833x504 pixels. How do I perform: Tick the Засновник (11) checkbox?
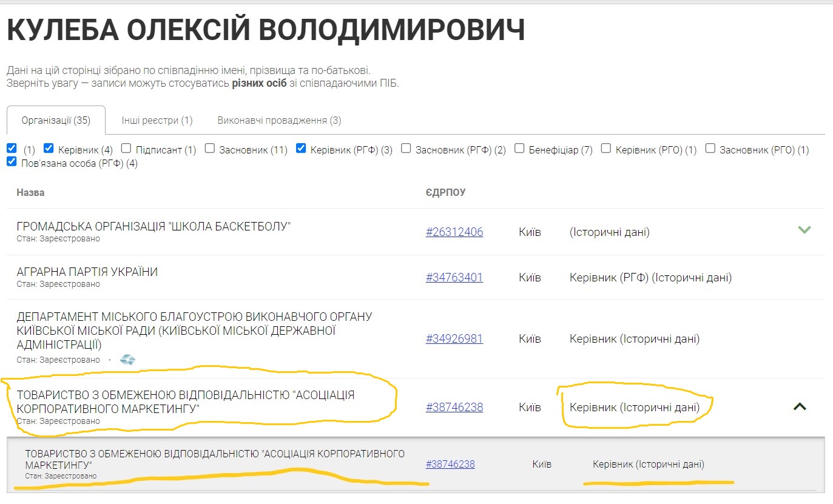coord(209,149)
